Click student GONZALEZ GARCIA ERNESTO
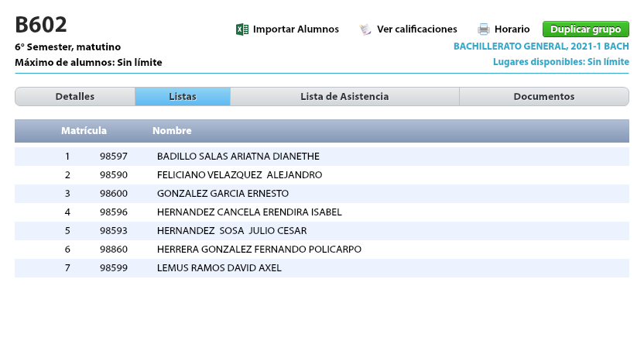 click(222, 194)
